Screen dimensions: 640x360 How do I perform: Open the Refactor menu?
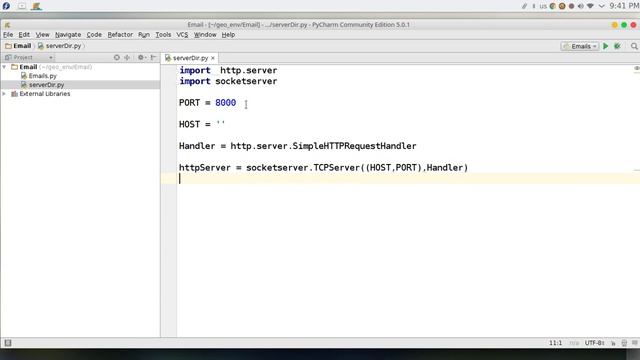click(120, 35)
